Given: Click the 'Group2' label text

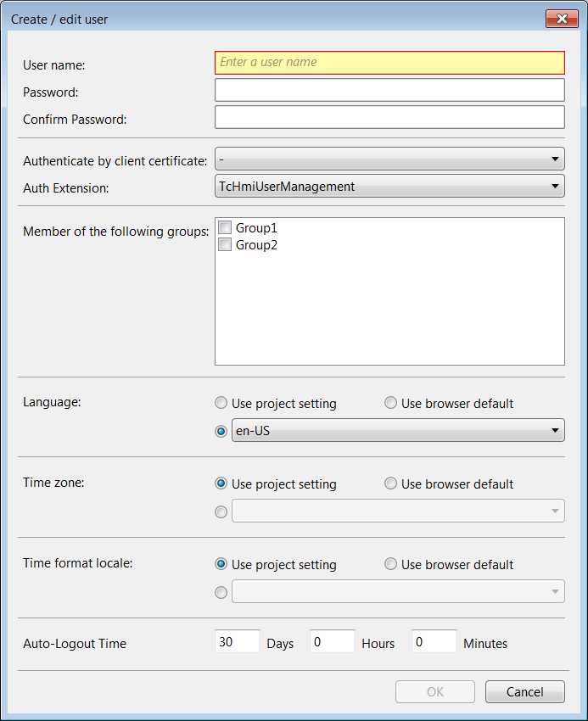Looking at the screenshot, I should (256, 244).
